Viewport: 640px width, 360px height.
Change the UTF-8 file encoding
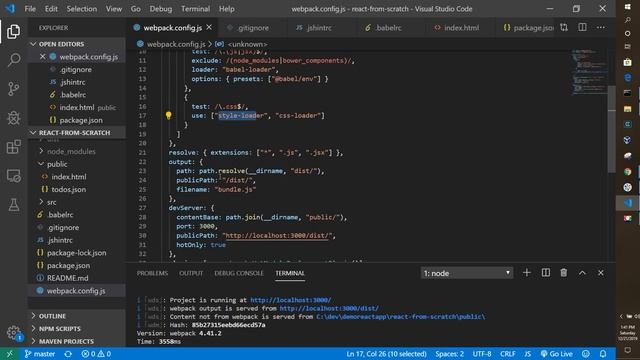pos(482,354)
